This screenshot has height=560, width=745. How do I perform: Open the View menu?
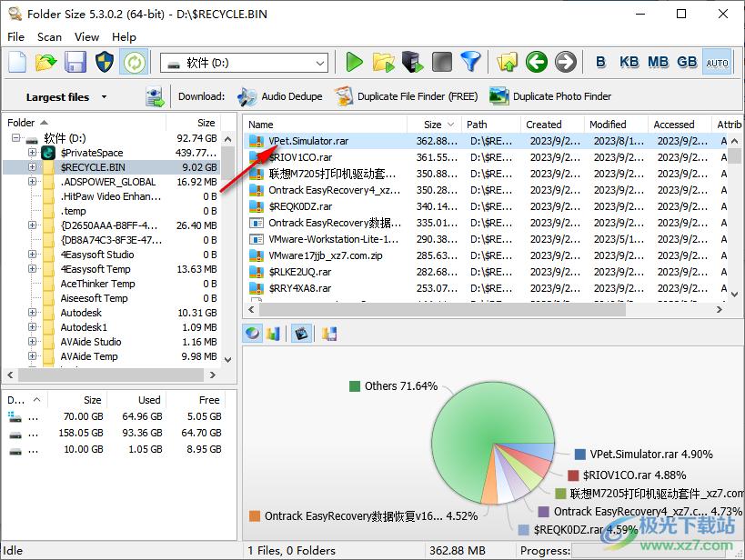tap(86, 37)
